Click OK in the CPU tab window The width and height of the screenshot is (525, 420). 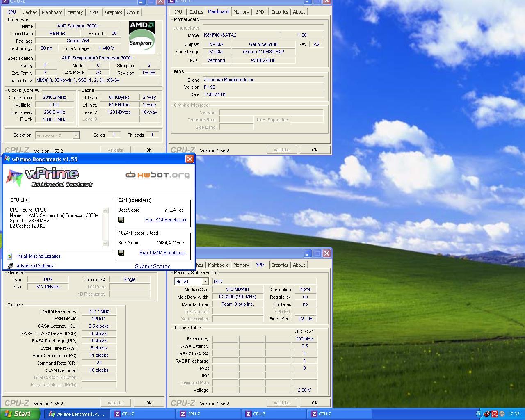click(148, 150)
